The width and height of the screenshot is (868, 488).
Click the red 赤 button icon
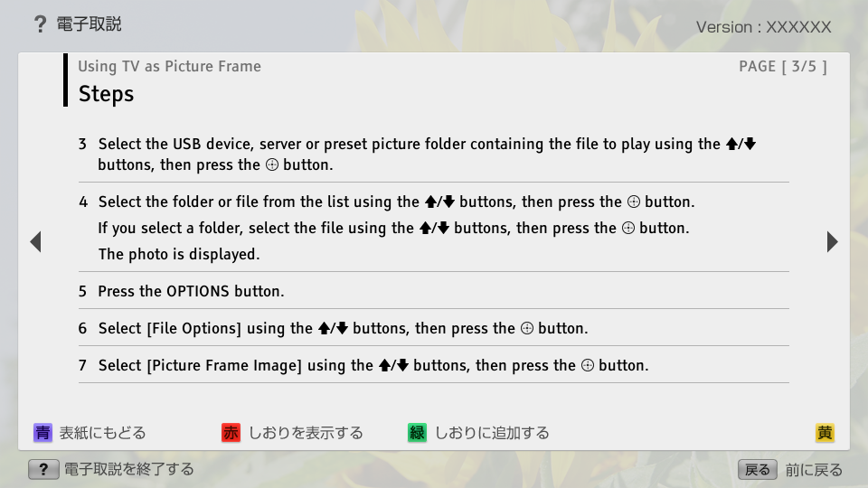coord(231,433)
